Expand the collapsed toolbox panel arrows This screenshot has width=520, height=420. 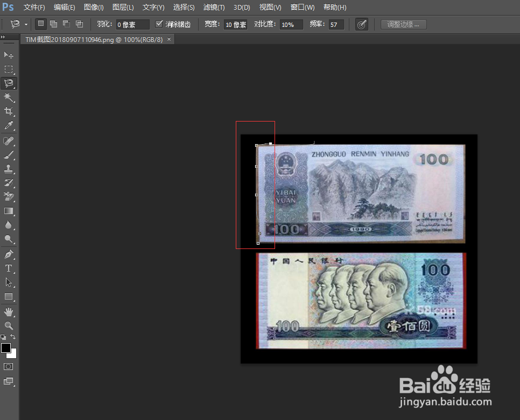[x=3, y=37]
